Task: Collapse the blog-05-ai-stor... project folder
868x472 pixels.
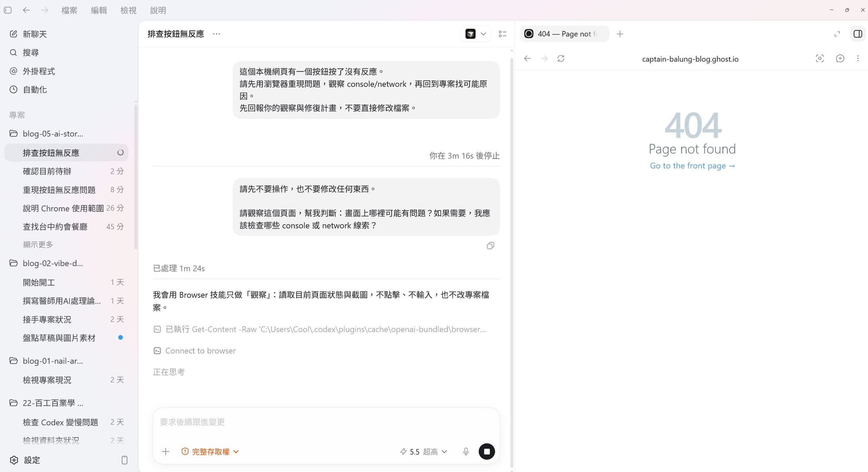Action: coord(66,134)
